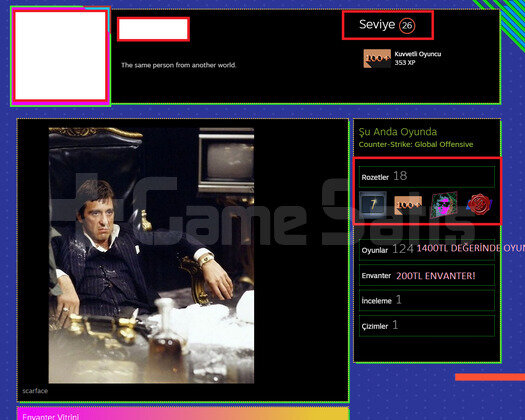Open the scarface artwork showcase image
Image resolution: width=525 pixels, height=420 pixels.
point(151,255)
